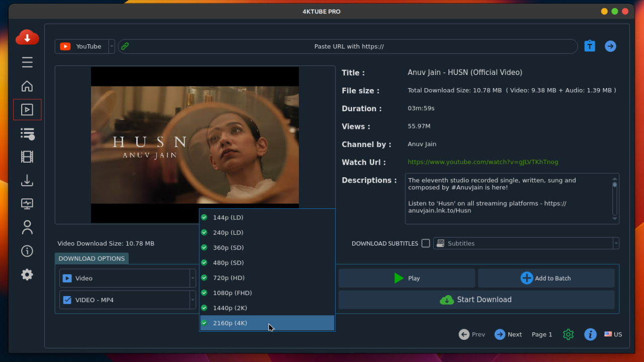Click the green link icon in URL bar
This screenshot has width=644, height=362.
click(125, 46)
